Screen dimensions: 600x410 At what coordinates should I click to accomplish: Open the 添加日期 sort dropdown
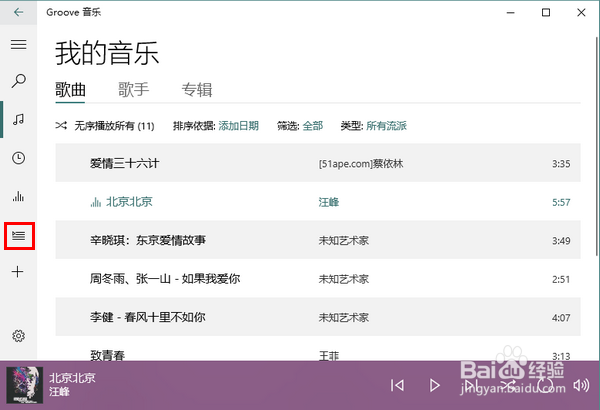(238, 126)
